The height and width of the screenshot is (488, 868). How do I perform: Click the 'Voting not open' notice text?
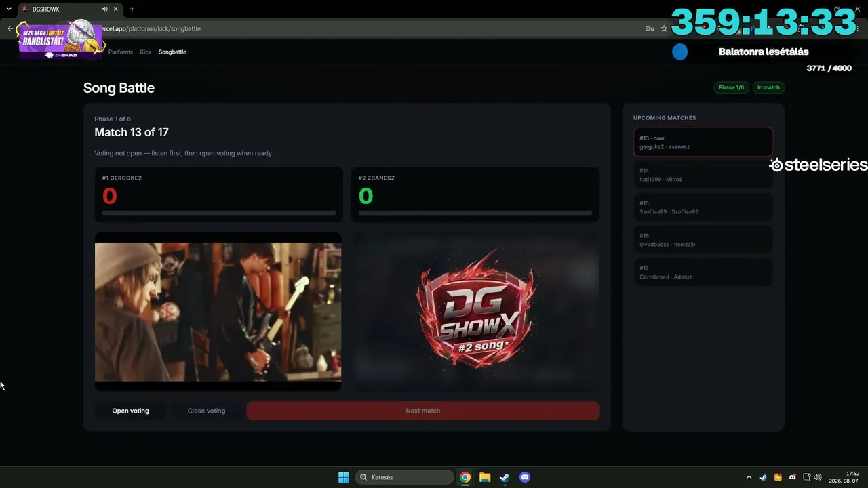184,153
